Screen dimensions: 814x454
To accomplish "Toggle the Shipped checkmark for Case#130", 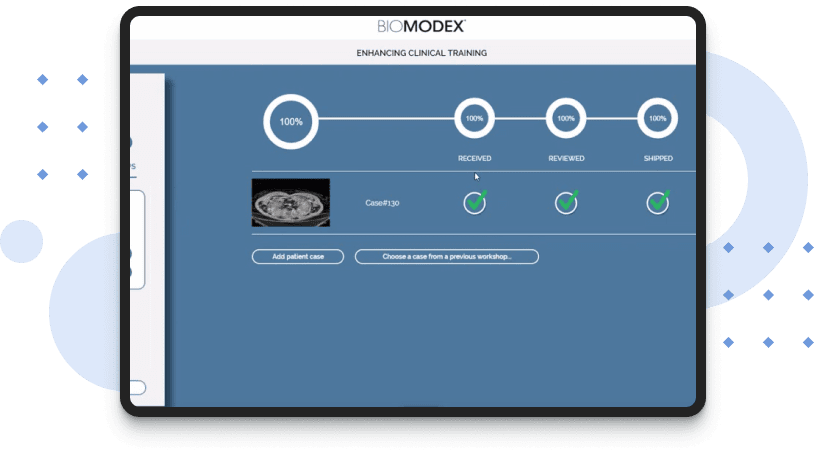I will (x=657, y=202).
